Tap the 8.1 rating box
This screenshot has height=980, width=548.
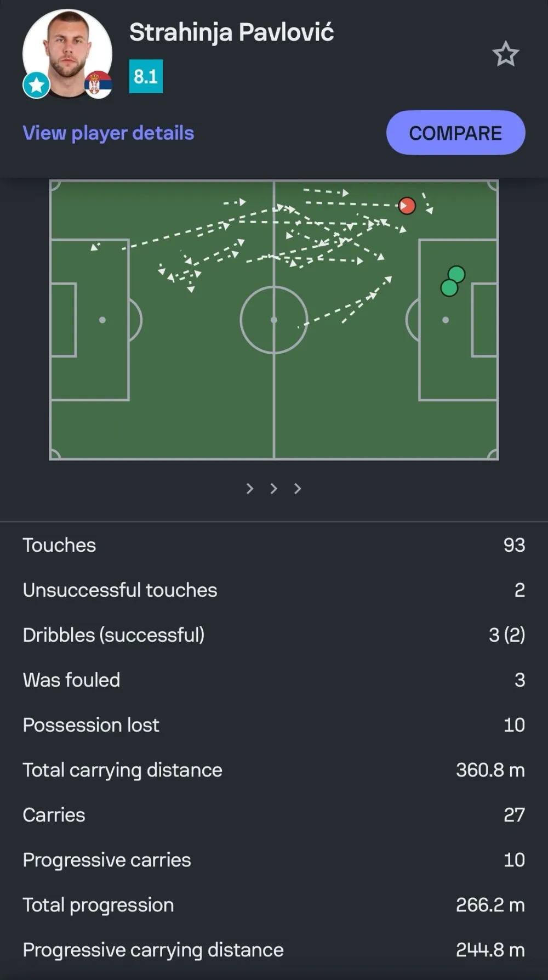click(146, 76)
